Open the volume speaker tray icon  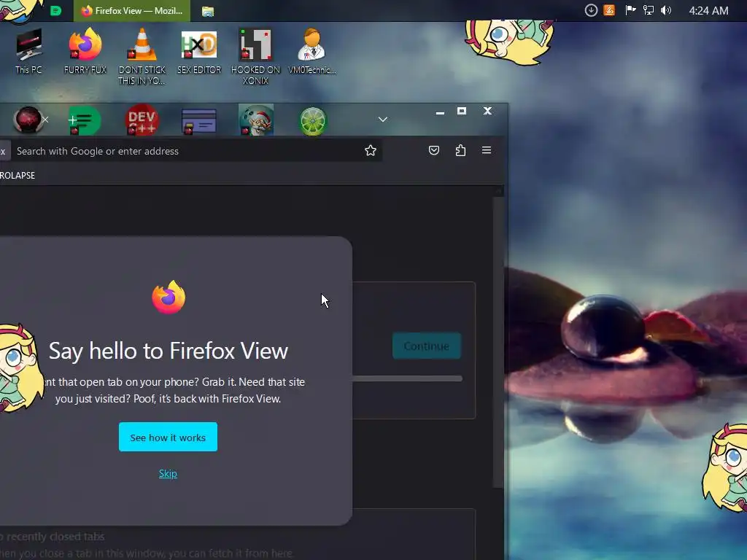666,10
